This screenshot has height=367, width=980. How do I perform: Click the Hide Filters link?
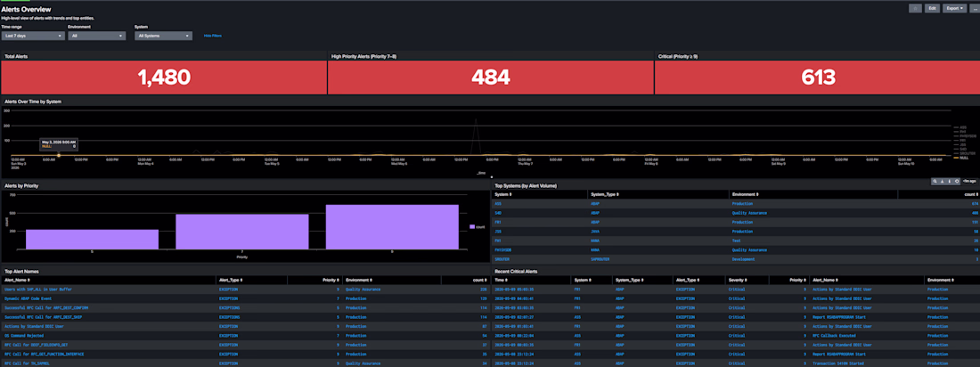pos(213,36)
